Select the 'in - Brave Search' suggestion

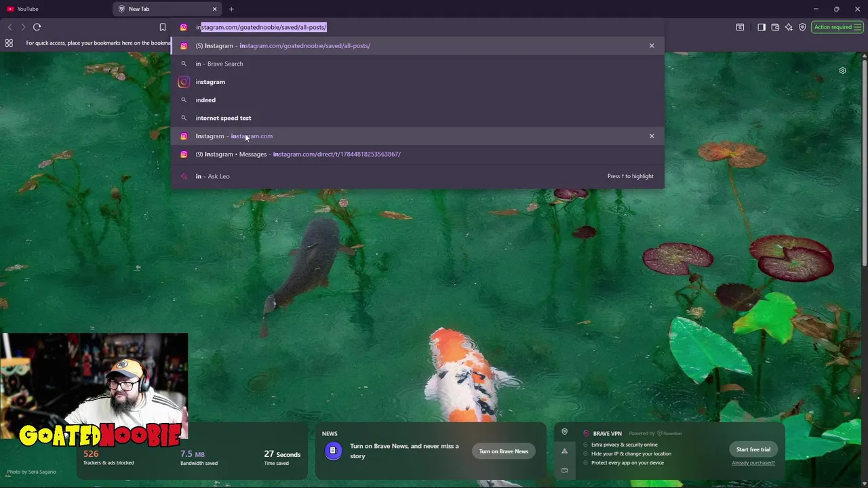[417, 64]
